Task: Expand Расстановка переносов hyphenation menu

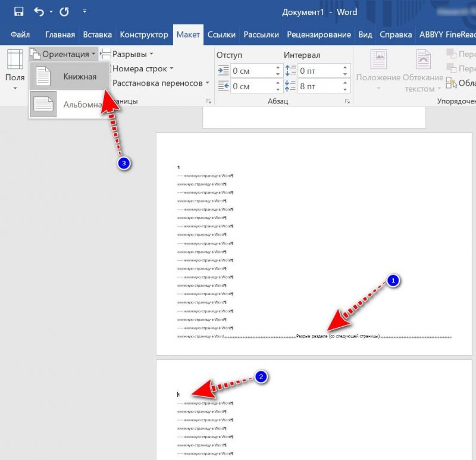Action: pos(161,83)
